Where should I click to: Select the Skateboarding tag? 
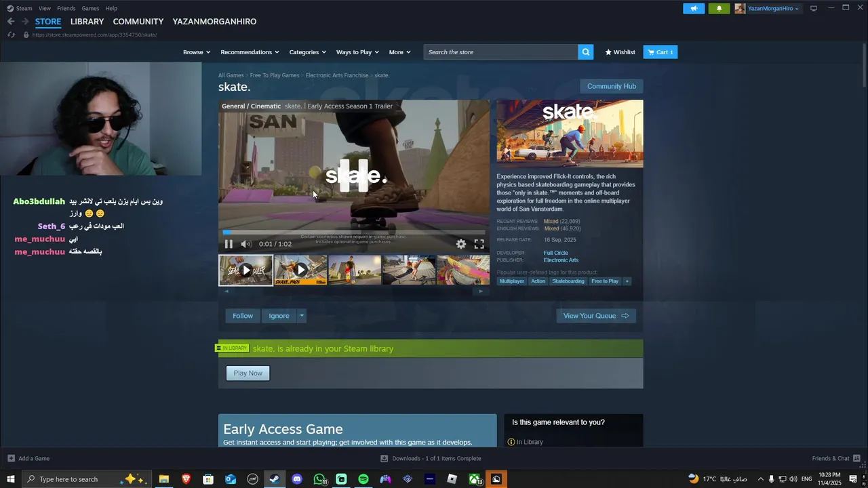tap(568, 281)
